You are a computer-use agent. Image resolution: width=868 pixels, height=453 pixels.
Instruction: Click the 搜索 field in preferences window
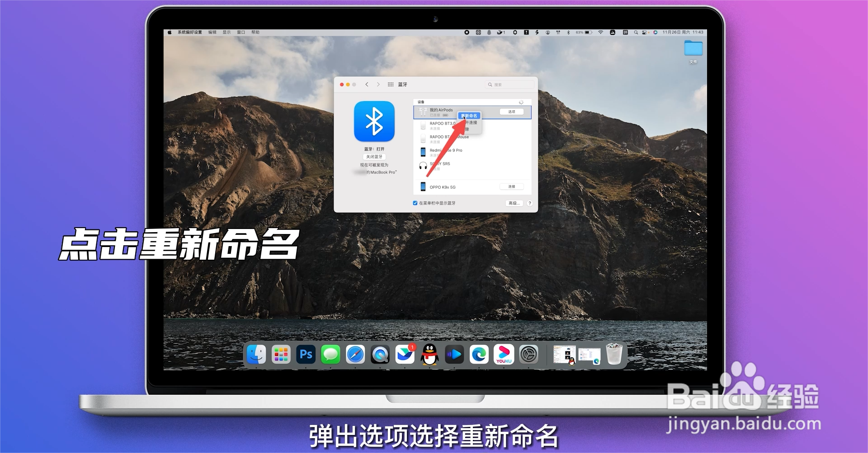[x=509, y=84]
